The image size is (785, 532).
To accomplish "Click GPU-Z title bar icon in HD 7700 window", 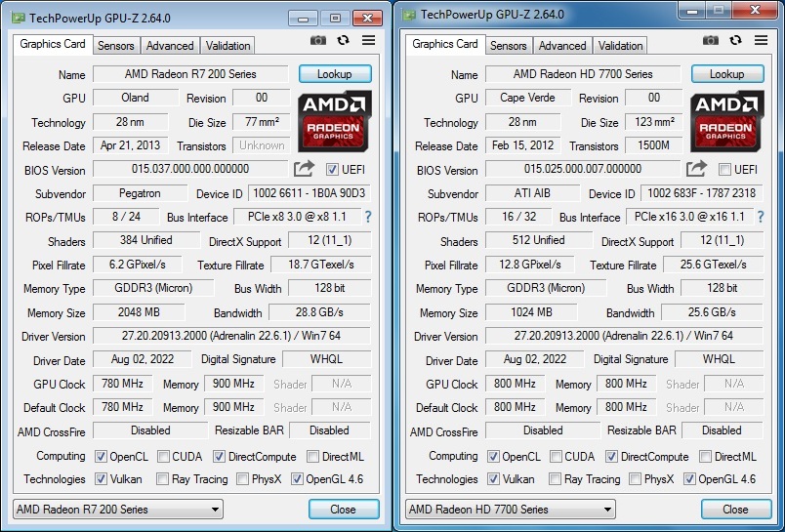I will click(x=409, y=15).
